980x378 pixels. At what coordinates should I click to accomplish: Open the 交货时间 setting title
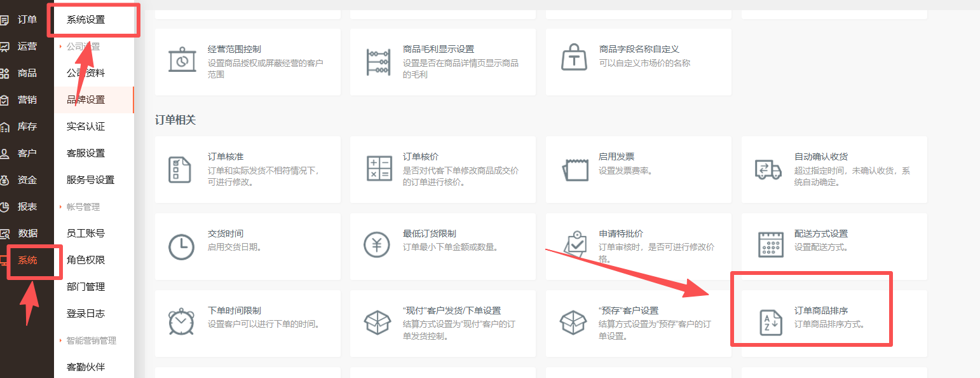[x=226, y=234]
